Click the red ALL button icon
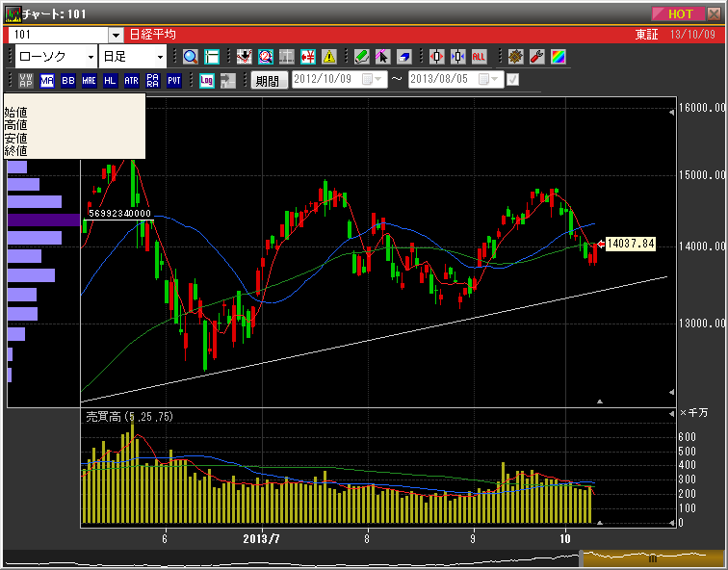This screenshot has height=570, width=728. 479,57
